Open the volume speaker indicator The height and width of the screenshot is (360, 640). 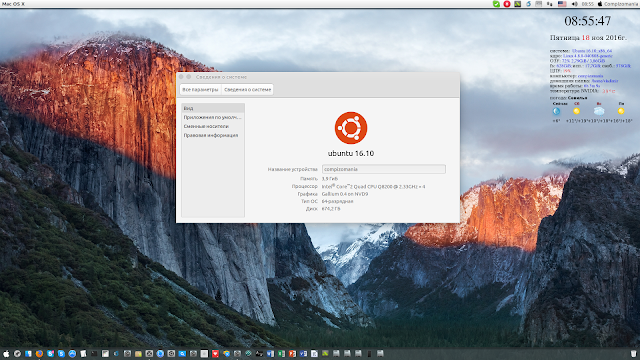pyautogui.click(x=574, y=4)
